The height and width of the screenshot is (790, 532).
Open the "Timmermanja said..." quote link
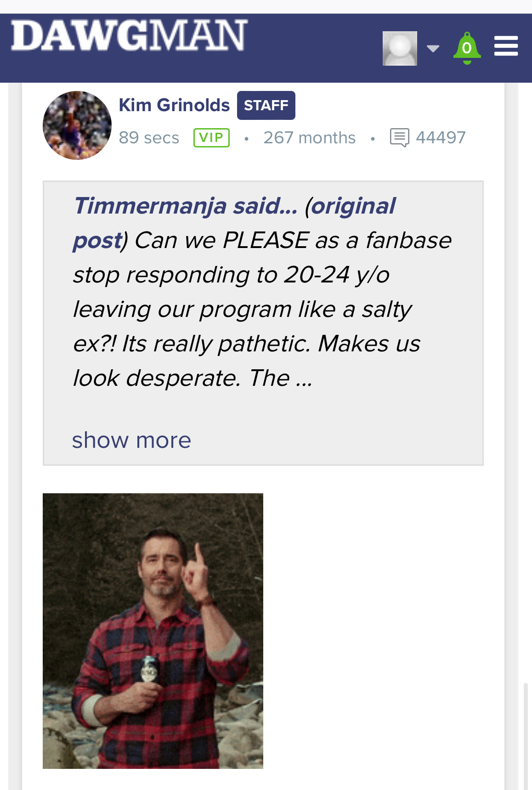(x=186, y=206)
